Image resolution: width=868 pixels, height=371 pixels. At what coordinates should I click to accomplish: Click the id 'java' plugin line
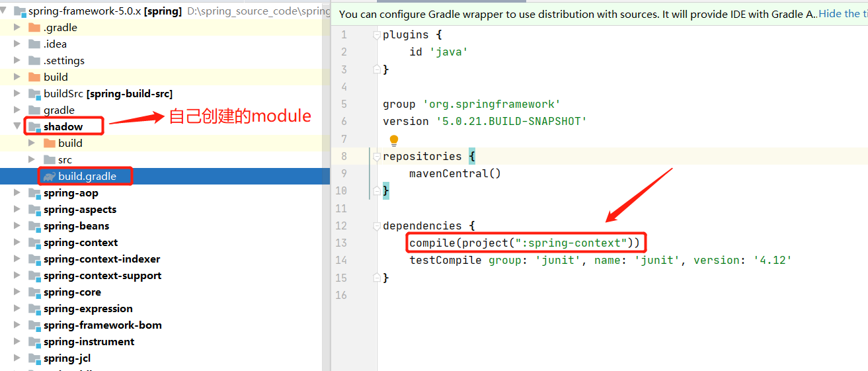tap(439, 52)
